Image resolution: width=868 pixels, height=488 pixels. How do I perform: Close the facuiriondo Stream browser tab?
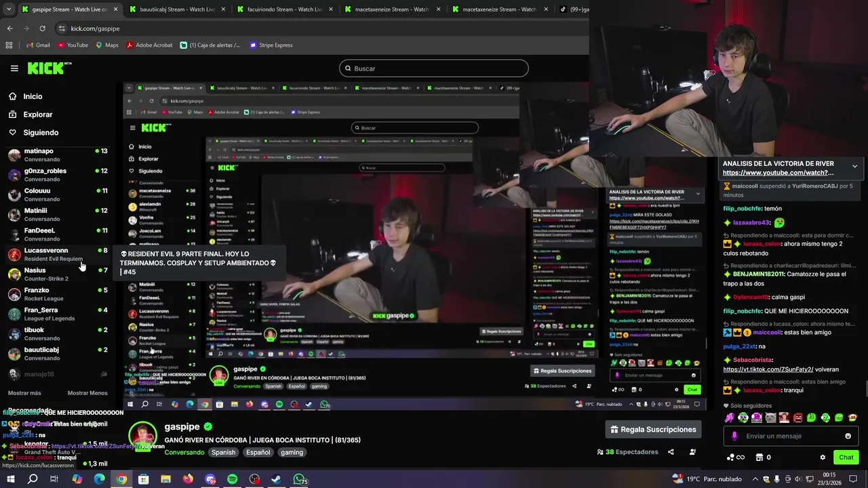330,9
